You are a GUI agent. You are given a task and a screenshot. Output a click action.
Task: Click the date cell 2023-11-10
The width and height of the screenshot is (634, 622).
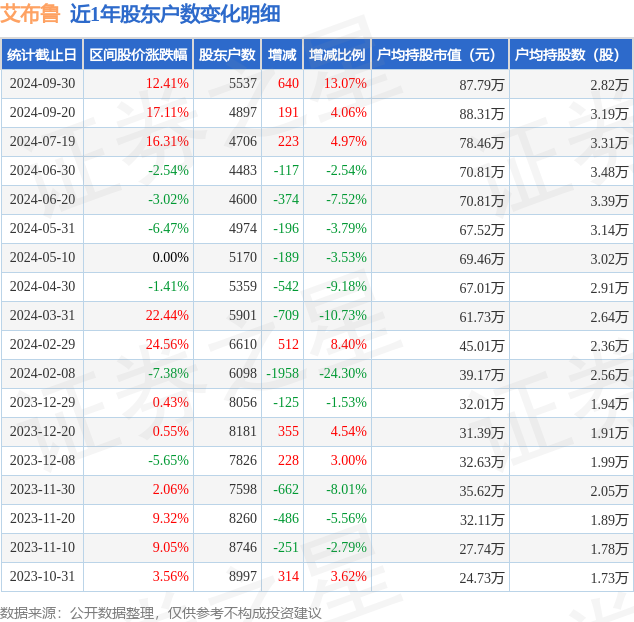coord(42,548)
